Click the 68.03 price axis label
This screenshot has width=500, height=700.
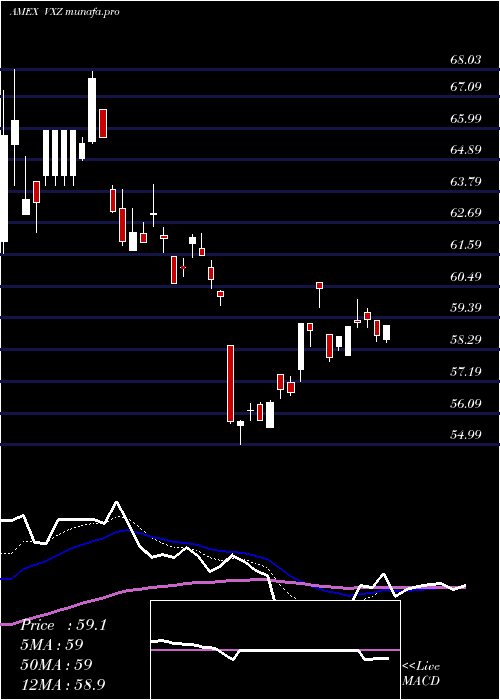point(466,59)
